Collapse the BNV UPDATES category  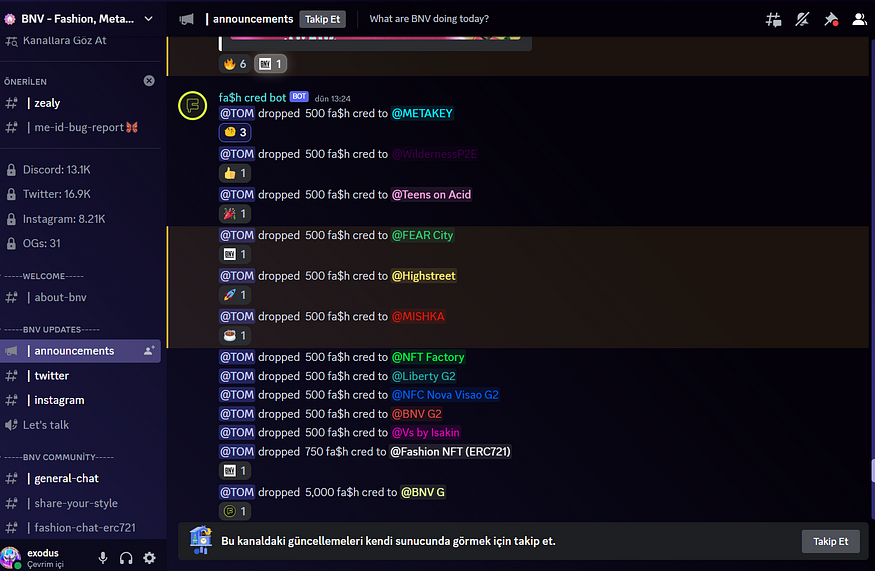(x=51, y=329)
